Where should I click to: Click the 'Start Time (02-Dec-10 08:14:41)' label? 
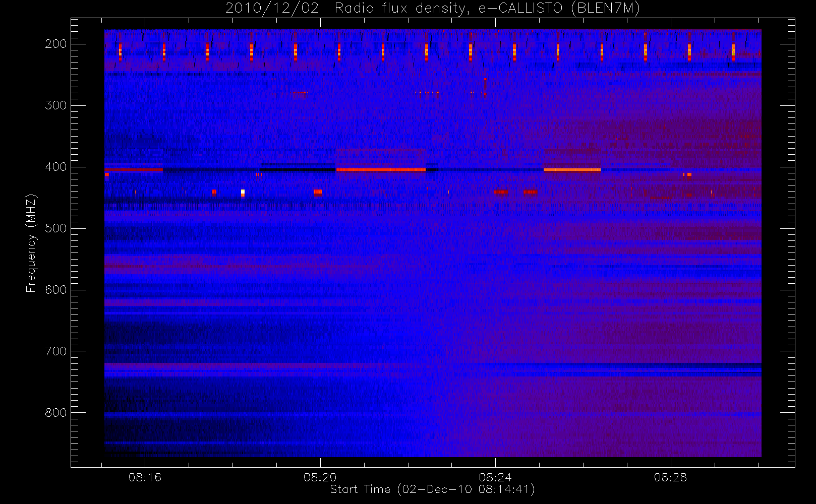point(432,489)
